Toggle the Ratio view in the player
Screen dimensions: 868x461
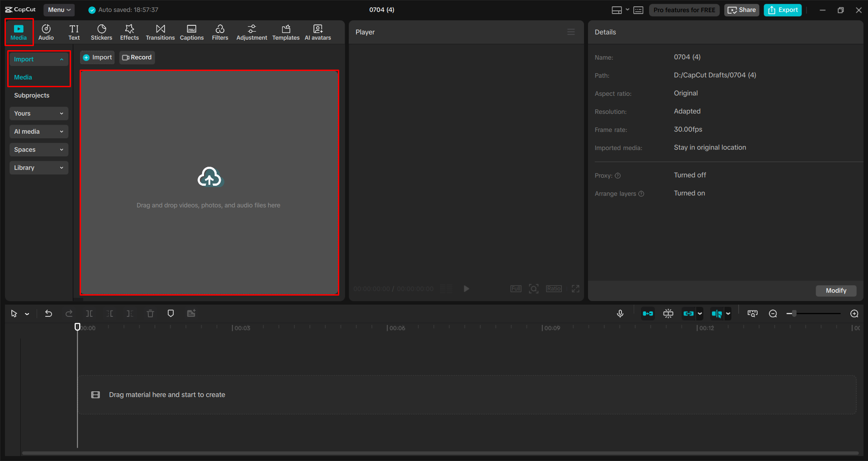click(553, 288)
